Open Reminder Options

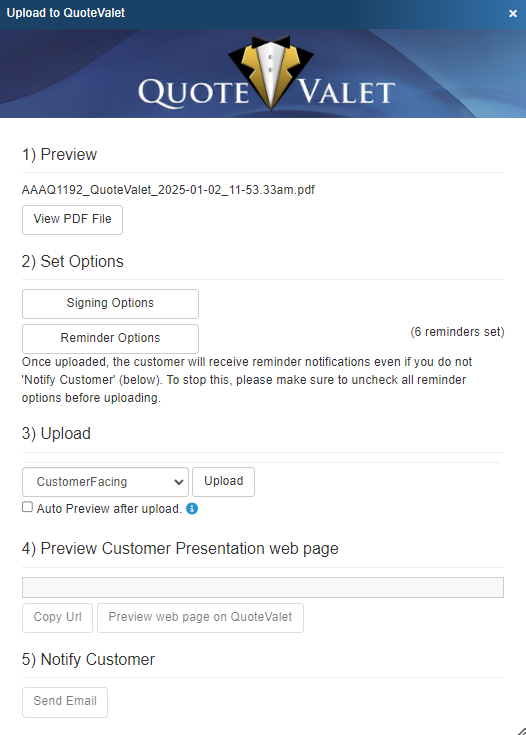(110, 338)
